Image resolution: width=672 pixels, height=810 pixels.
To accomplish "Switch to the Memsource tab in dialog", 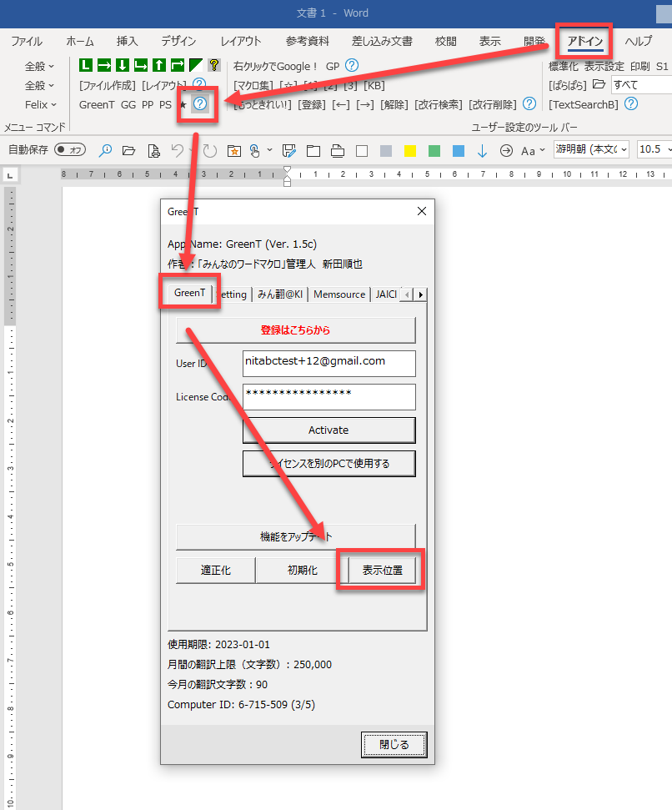I will 339,294.
